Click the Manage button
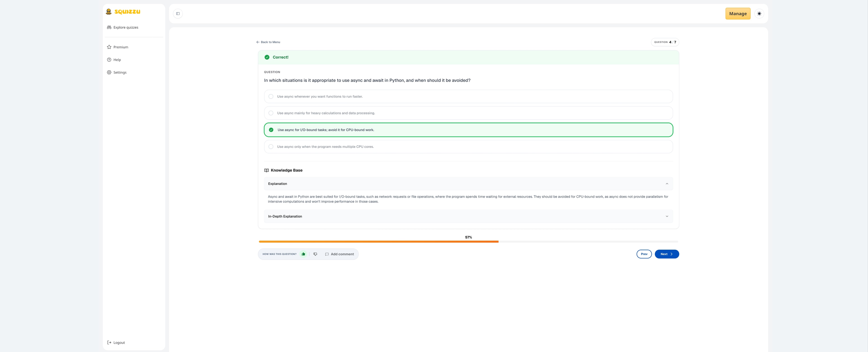This screenshot has width=868, height=352. tap(738, 14)
